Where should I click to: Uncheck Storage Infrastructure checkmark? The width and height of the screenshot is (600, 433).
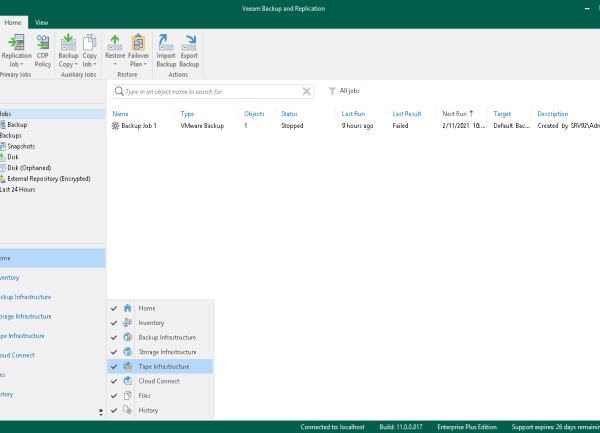[114, 352]
